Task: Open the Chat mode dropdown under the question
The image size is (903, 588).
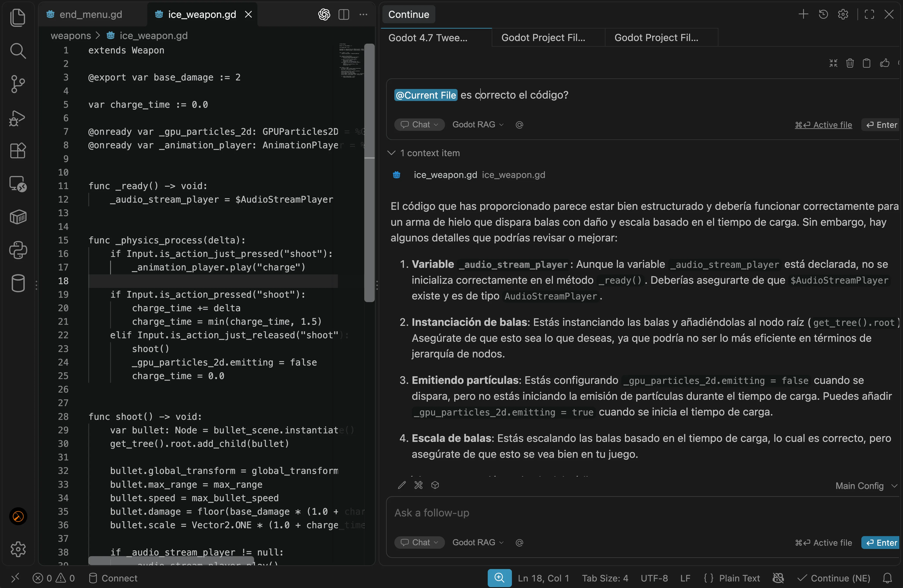Action: 419,125
